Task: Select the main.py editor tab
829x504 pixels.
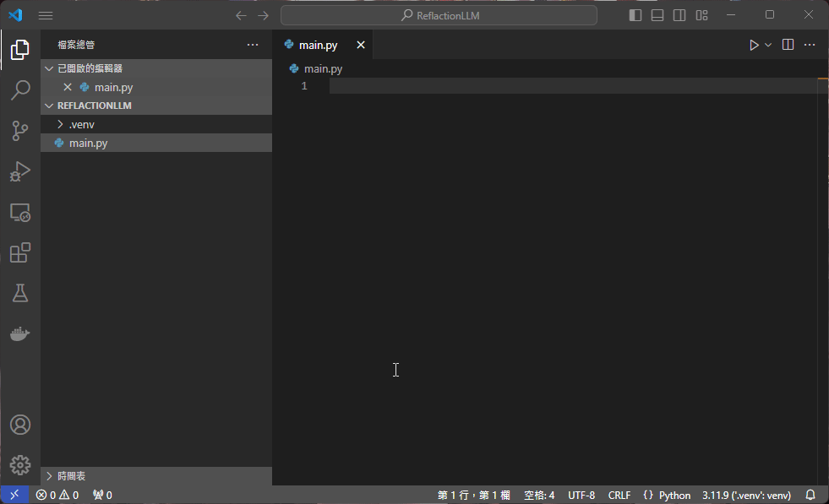Action: pyautogui.click(x=318, y=45)
